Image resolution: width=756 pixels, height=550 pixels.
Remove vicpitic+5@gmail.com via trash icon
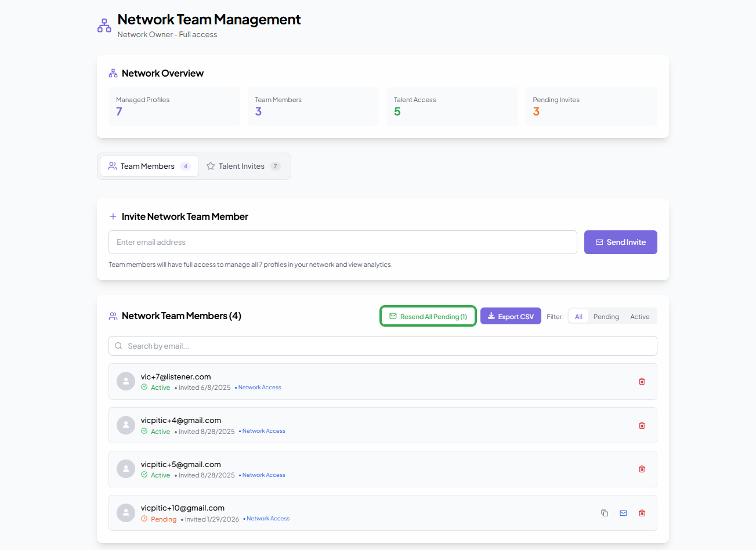coord(642,469)
